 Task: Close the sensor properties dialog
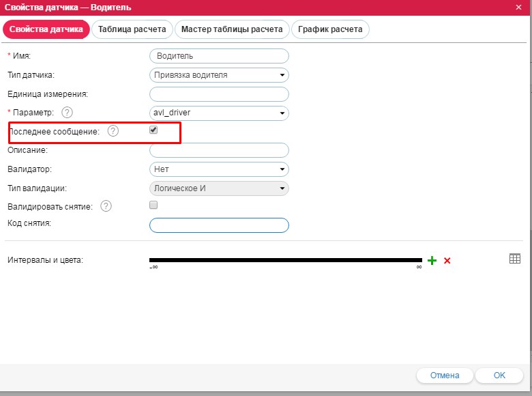tap(518, 7)
